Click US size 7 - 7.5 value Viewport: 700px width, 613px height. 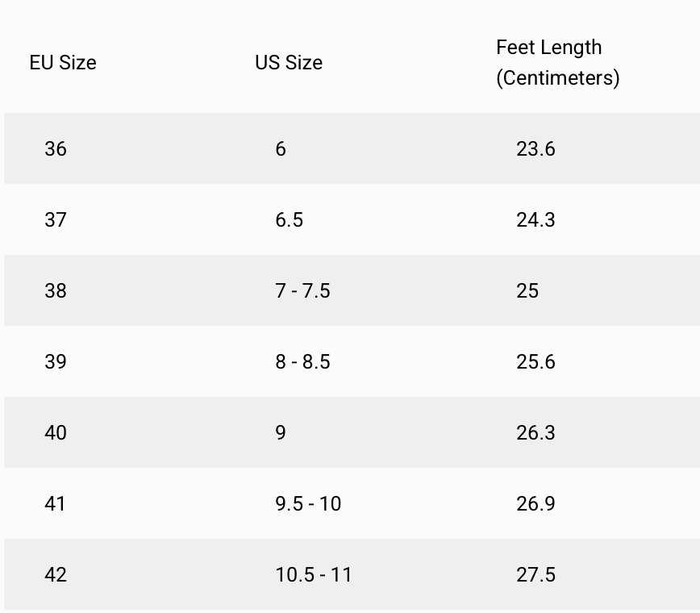[x=302, y=291]
